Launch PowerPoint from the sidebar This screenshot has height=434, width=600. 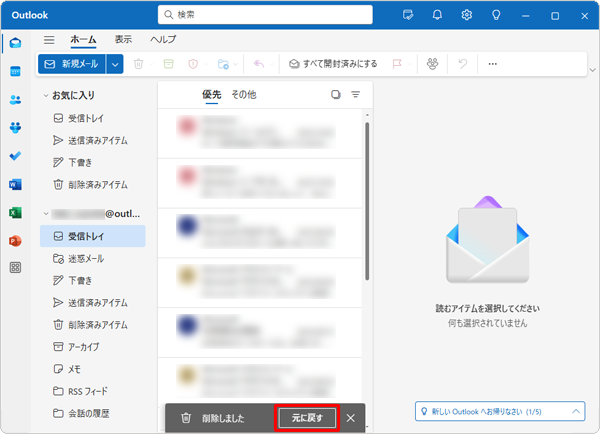tap(15, 241)
